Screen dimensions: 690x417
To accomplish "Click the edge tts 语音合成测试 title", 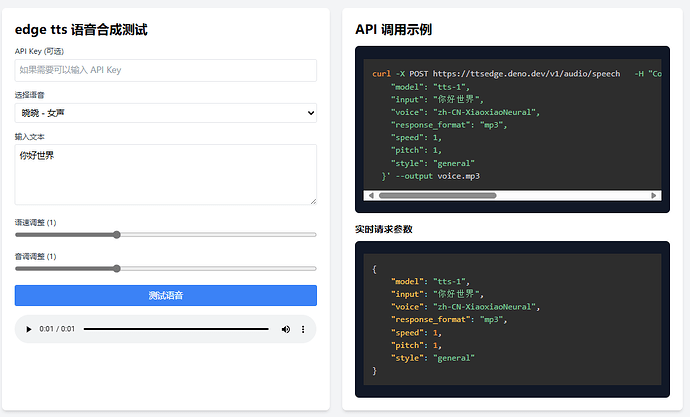I will (x=81, y=29).
